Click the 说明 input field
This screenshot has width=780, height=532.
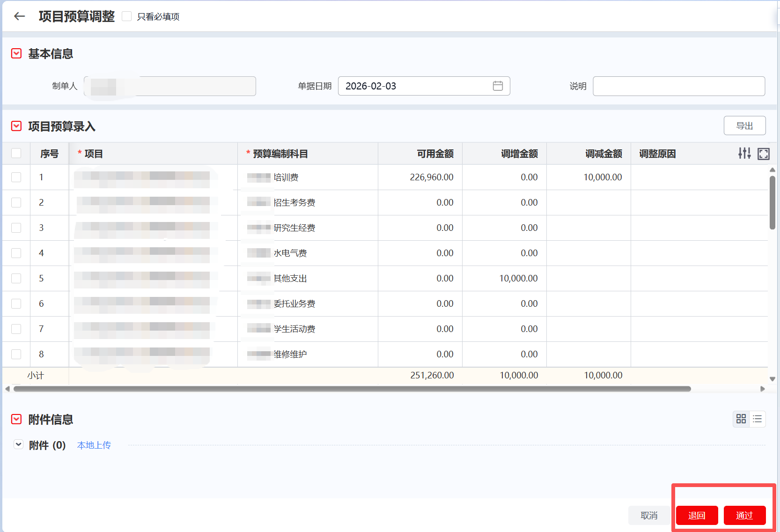(678, 86)
